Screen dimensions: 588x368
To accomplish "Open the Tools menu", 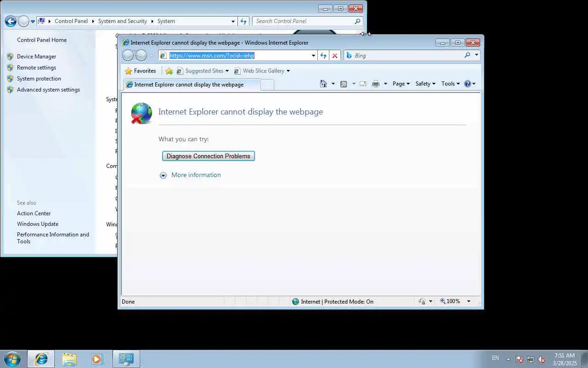I will pos(451,84).
